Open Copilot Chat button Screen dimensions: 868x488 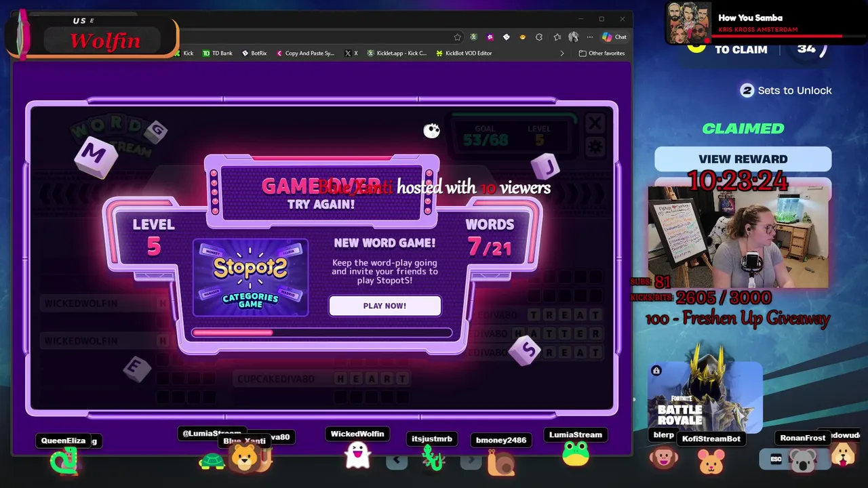[614, 37]
